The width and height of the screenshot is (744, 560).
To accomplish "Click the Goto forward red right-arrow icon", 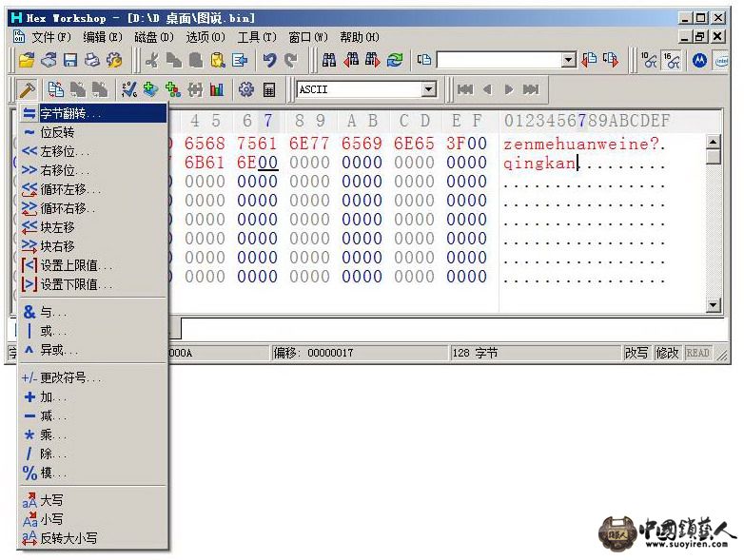I will [611, 60].
